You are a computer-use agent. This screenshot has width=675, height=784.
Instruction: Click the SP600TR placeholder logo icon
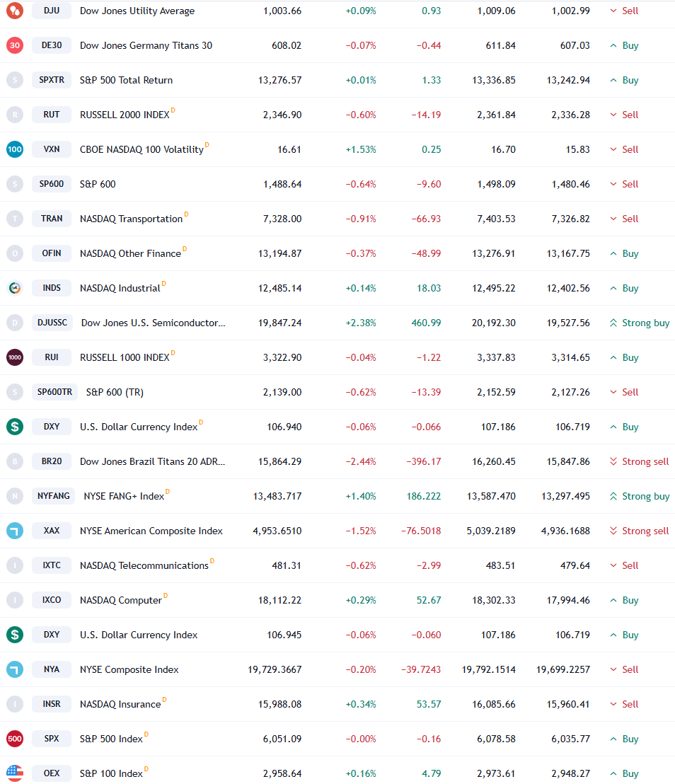(14, 392)
